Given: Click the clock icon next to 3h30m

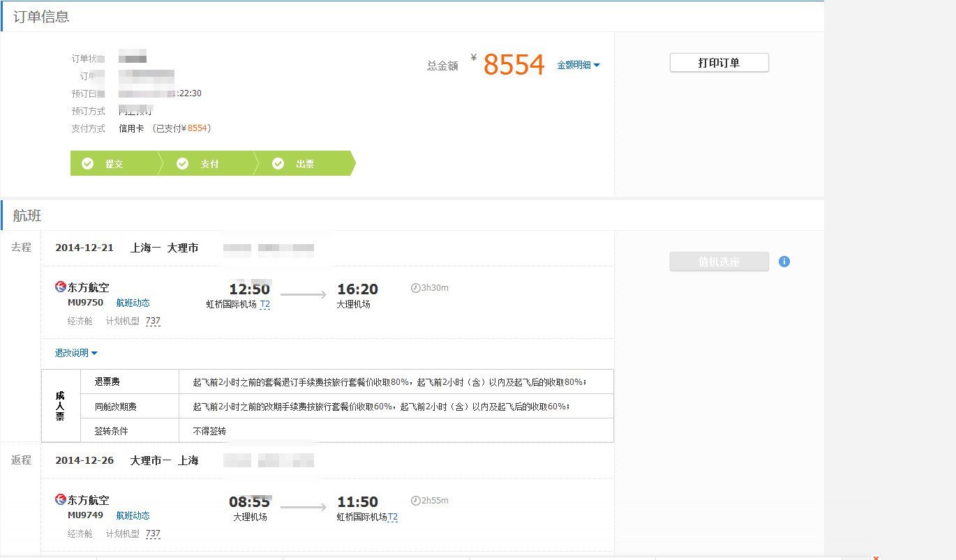Looking at the screenshot, I should click(x=415, y=288).
